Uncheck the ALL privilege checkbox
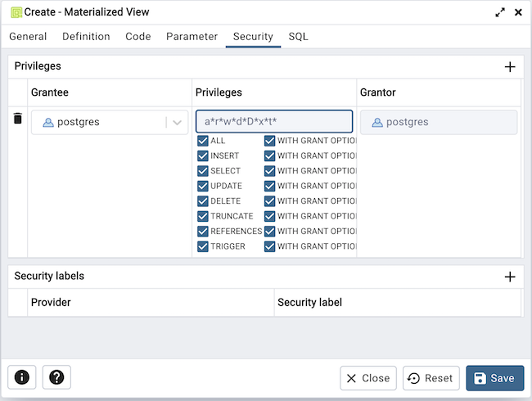Viewport: 532px width, 401px height. 203,141
